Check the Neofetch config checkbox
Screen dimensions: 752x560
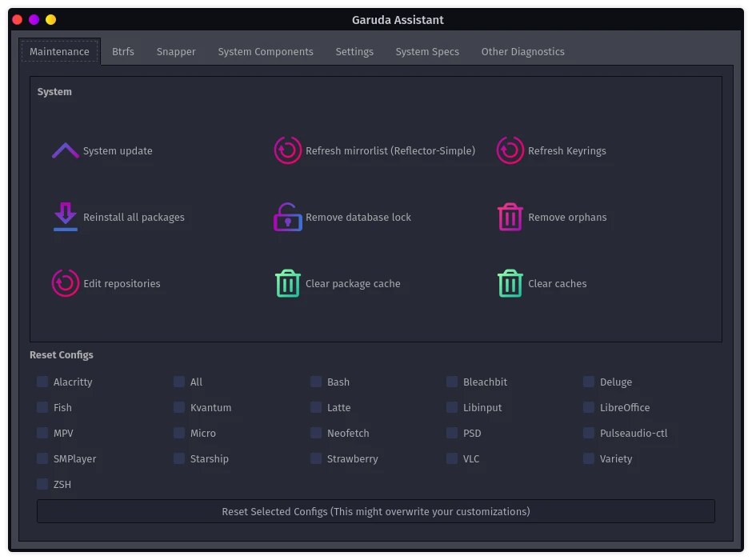tap(316, 433)
